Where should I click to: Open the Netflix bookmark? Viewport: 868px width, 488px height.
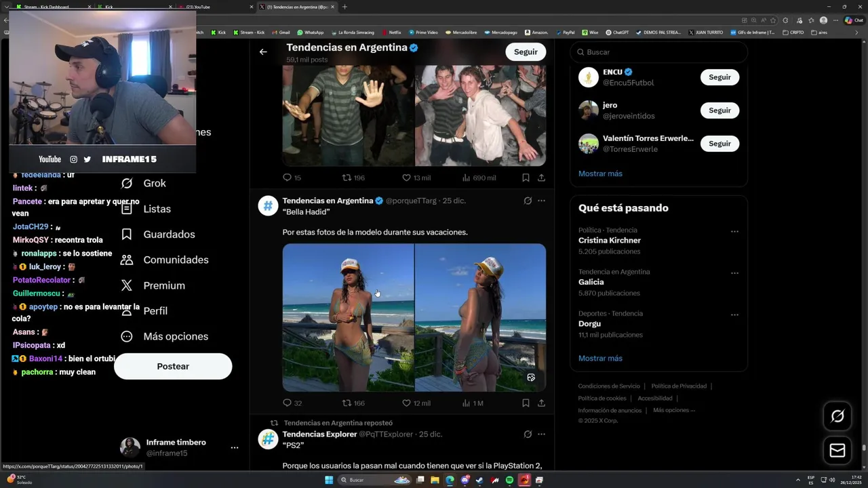pyautogui.click(x=391, y=32)
